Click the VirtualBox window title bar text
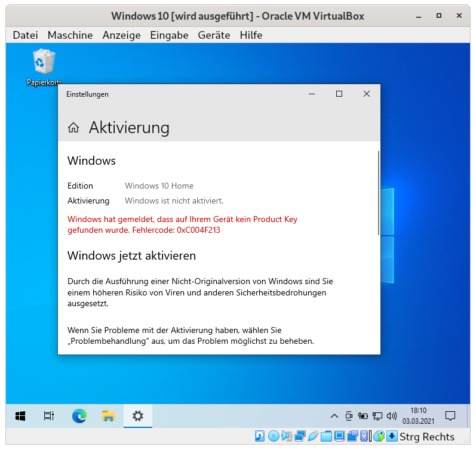 pos(237,16)
